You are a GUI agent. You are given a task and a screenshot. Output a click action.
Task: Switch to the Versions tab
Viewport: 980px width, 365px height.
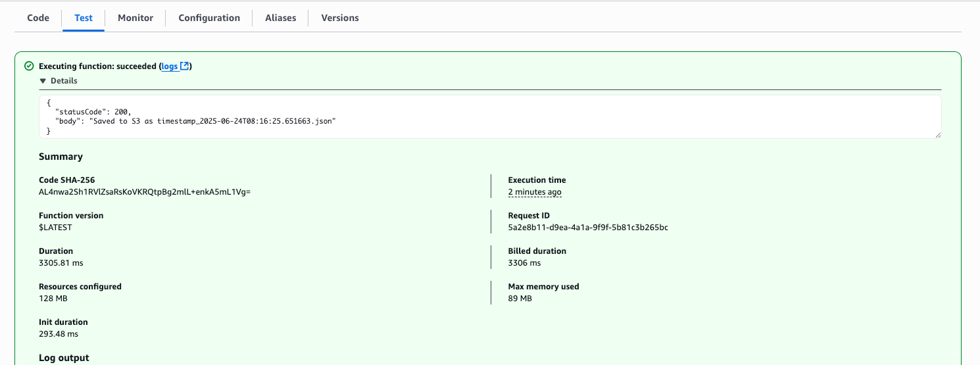click(x=339, y=18)
